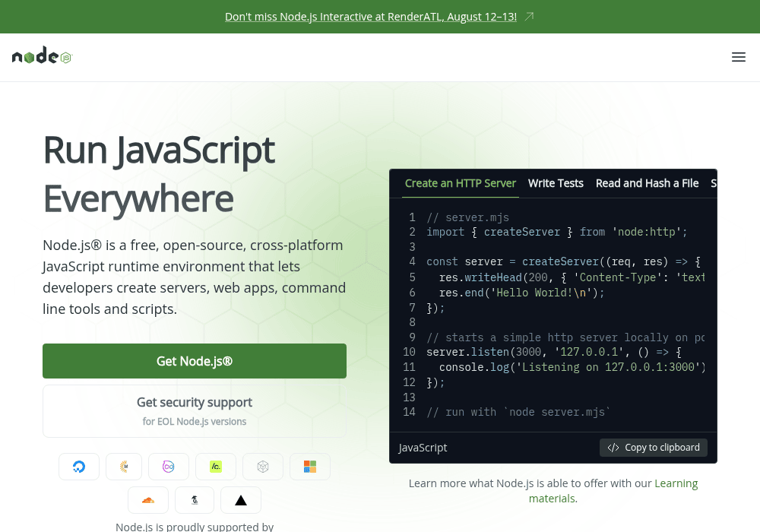Open the orange sunburst M sponsor logo
The height and width of the screenshot is (532, 760).
[x=124, y=467]
